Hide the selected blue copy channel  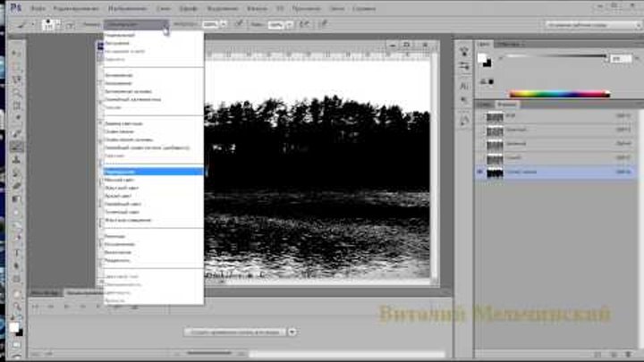click(x=479, y=173)
